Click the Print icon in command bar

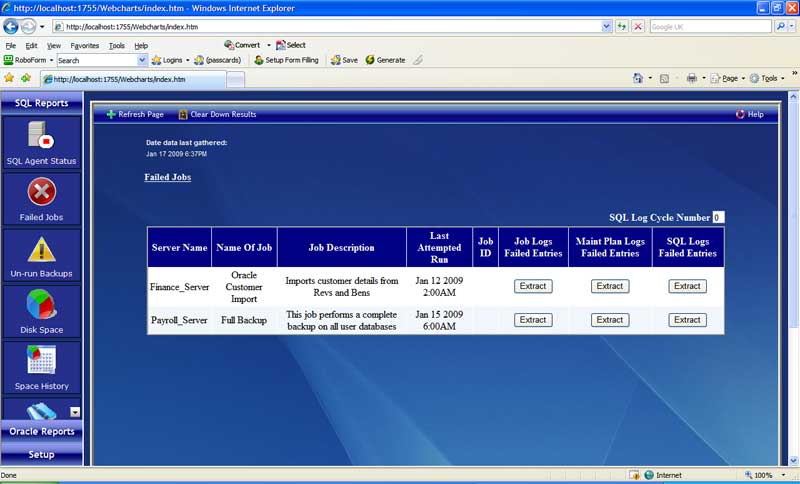(x=692, y=78)
